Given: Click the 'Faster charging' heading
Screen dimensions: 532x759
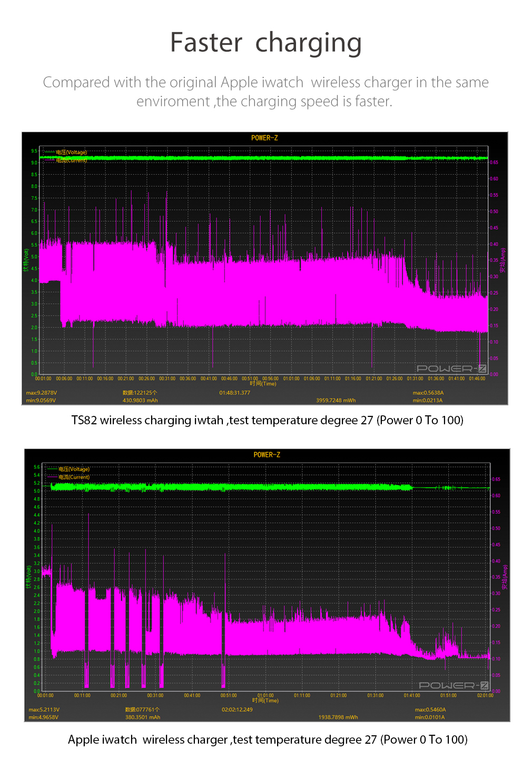Looking at the screenshot, I should tap(266, 43).
